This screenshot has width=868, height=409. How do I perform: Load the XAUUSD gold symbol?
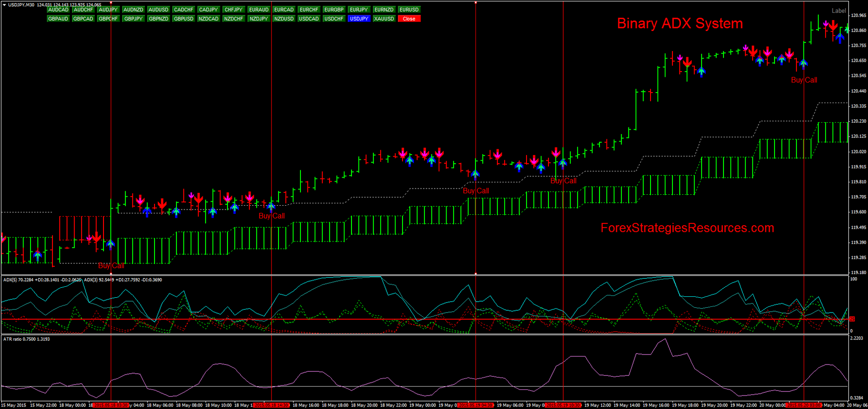pos(384,19)
